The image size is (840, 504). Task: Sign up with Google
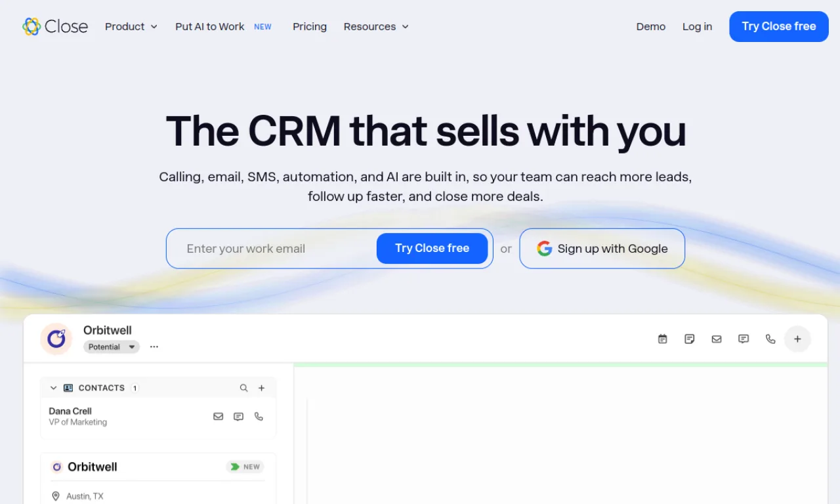click(602, 249)
